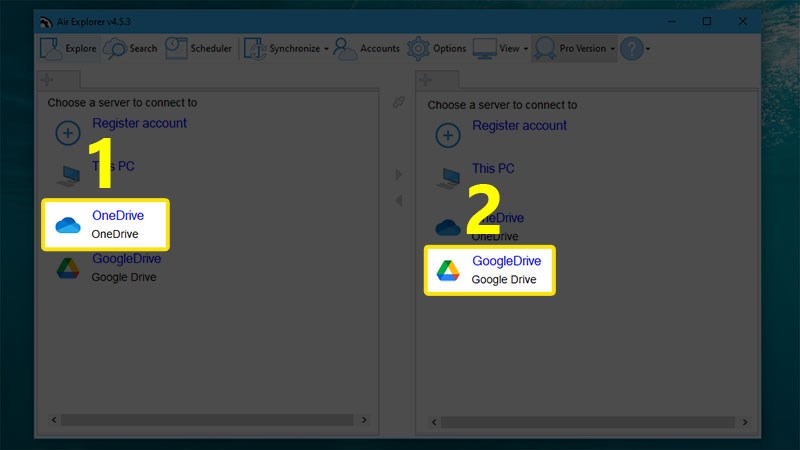
Task: Click 'Google Drive' subtitle text in right pane
Action: 504,280
